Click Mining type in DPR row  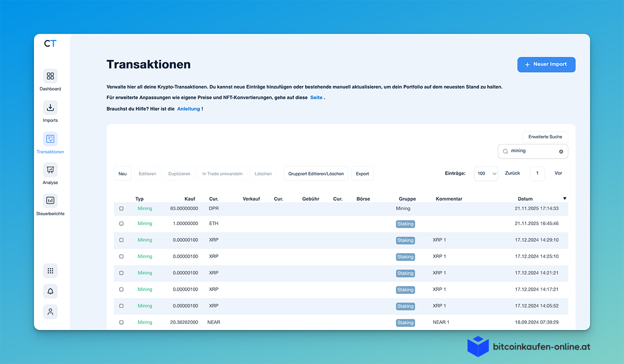[145, 209]
